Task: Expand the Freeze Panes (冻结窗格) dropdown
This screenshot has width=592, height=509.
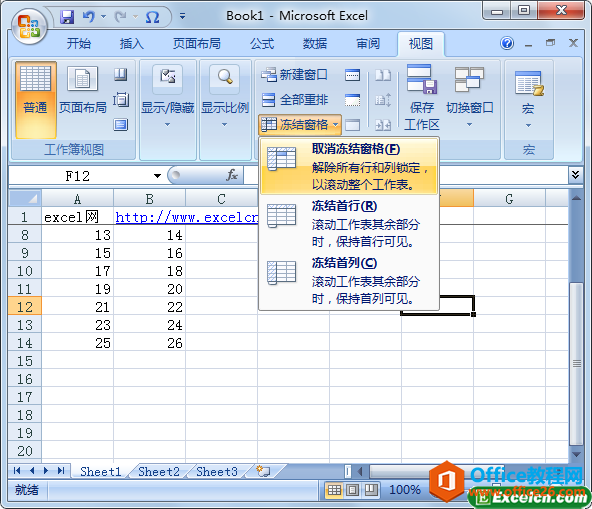Action: coord(300,125)
